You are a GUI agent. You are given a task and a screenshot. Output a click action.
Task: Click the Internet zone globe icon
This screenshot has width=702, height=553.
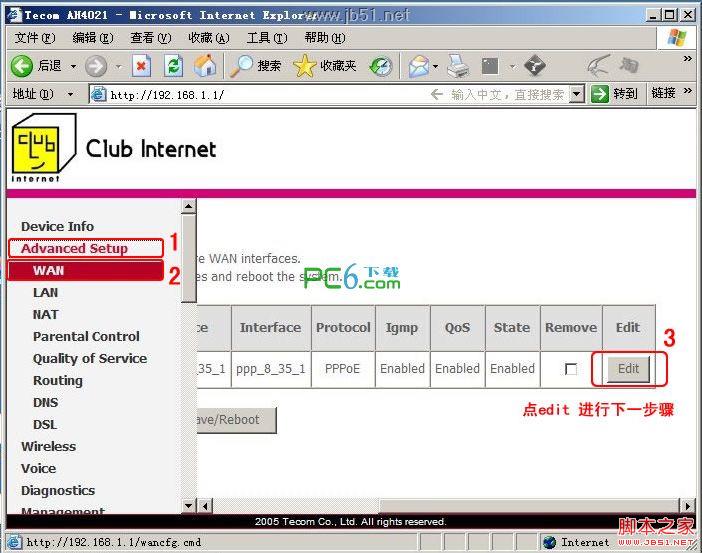549,542
